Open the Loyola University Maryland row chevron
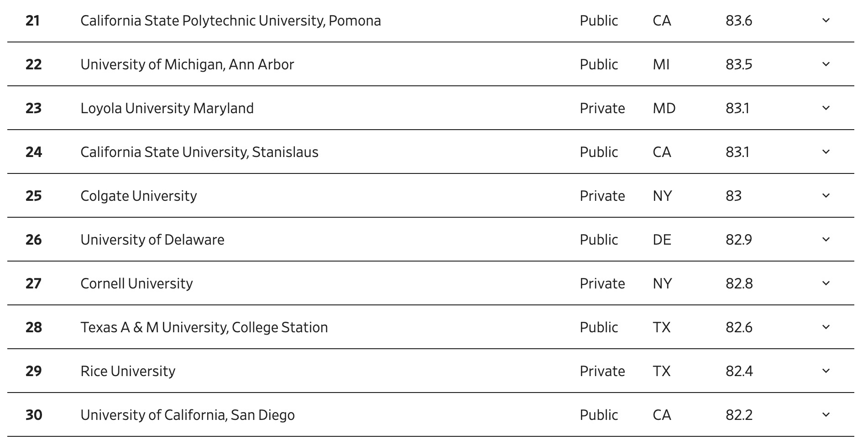Image resolution: width=868 pixels, height=440 pixels. 826,108
